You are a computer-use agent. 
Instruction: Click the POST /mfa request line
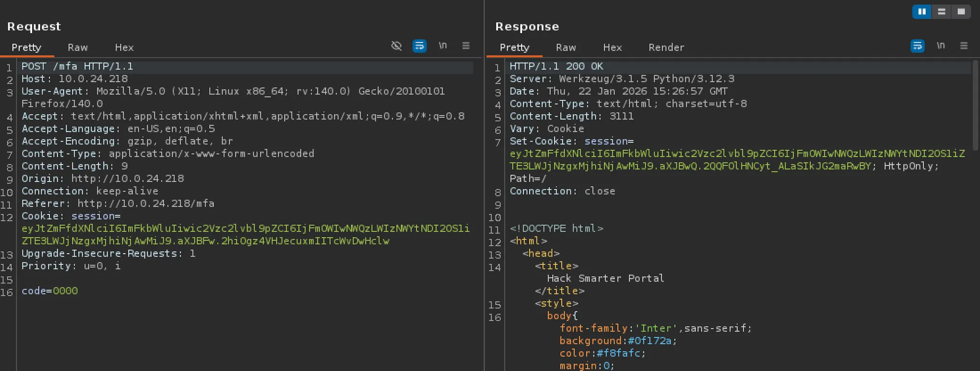pyautogui.click(x=77, y=67)
